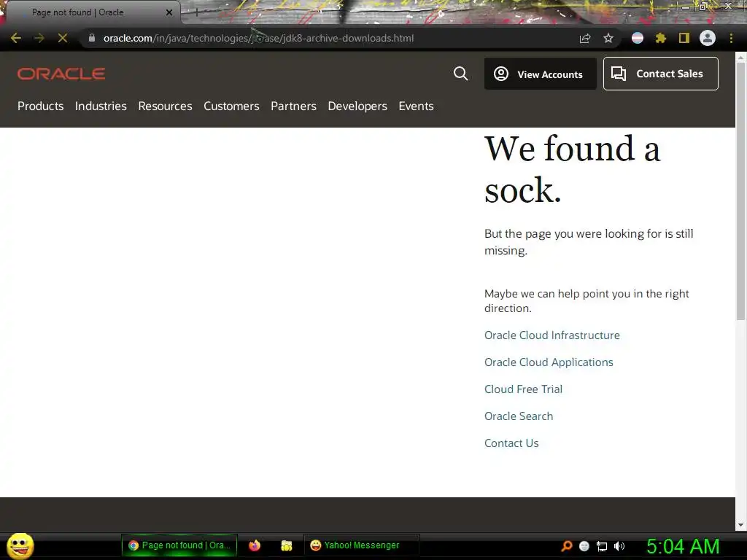Switch to the Chrome taskbar button
Image resolution: width=747 pixels, height=560 pixels.
[179, 545]
